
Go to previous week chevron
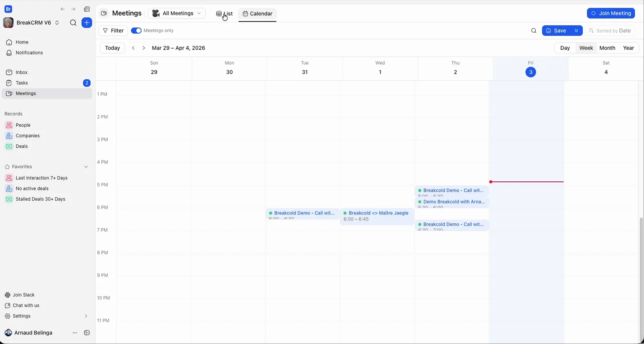pyautogui.click(x=133, y=48)
